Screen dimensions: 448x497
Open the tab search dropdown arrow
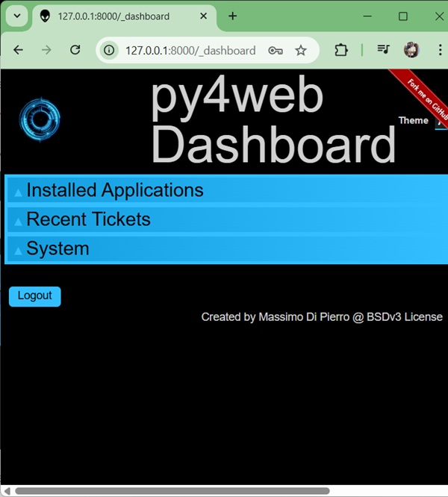point(17,16)
